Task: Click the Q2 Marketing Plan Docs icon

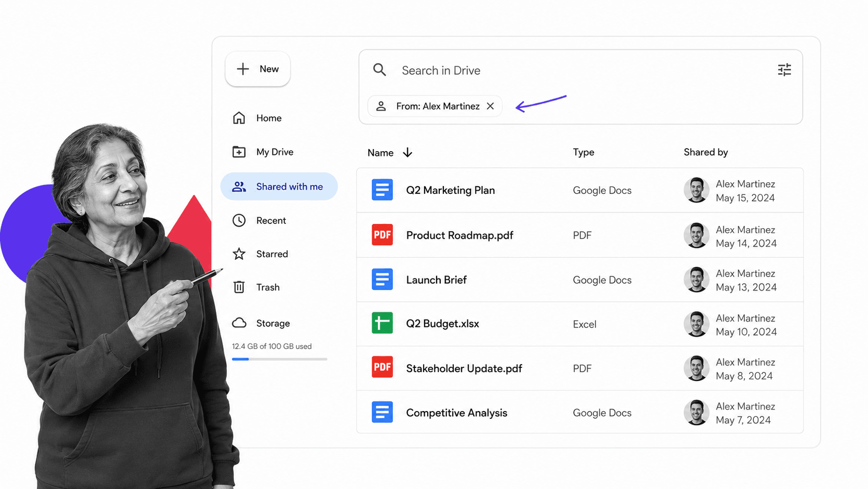Action: 382,190
